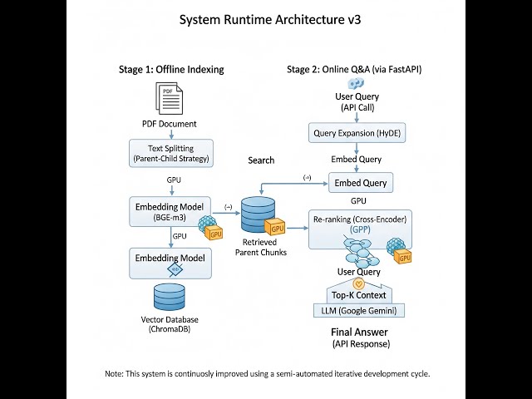
Task: Click the chat bubble icon above User Query
Action: click(x=356, y=83)
